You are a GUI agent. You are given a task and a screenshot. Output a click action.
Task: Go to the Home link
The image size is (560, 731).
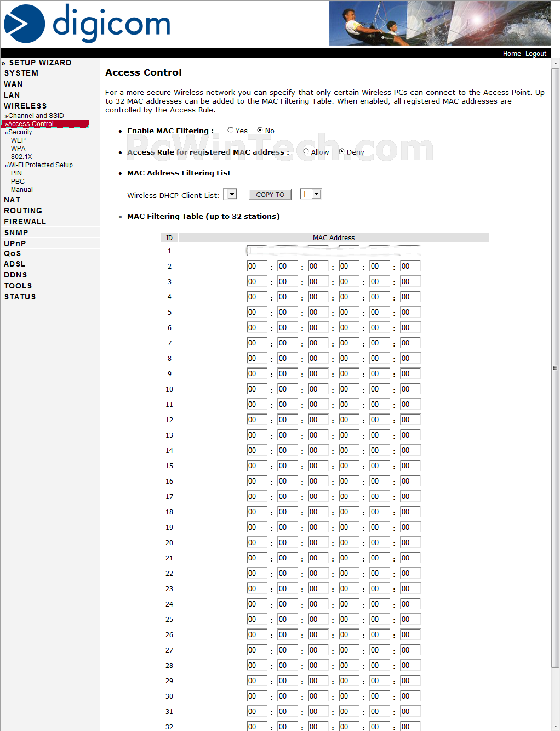click(x=512, y=54)
